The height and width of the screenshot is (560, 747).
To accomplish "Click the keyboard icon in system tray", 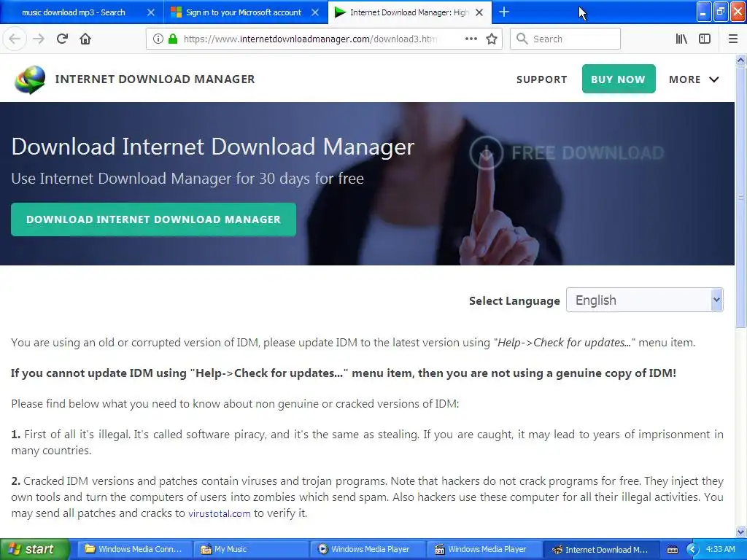I will point(672,550).
